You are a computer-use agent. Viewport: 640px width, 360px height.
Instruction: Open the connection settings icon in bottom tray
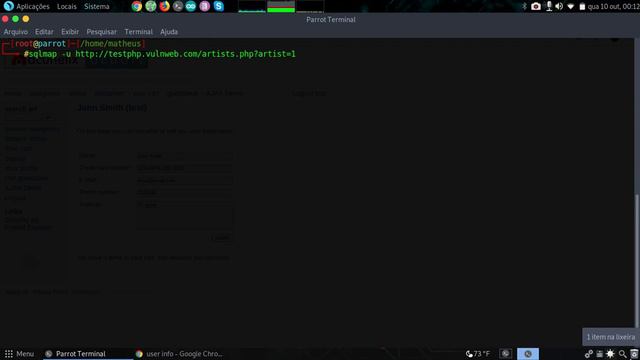[x=589, y=354]
